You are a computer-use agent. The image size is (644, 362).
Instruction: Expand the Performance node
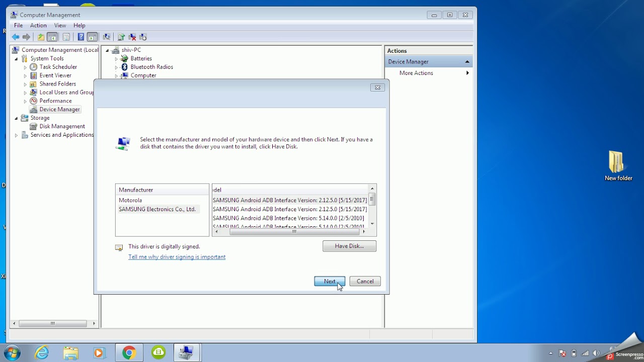point(25,102)
